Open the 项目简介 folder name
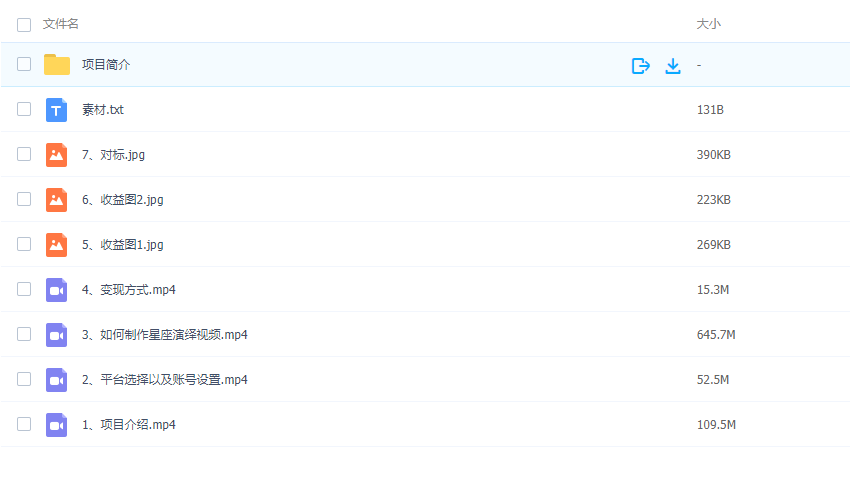The height and width of the screenshot is (479, 850). tap(106, 65)
